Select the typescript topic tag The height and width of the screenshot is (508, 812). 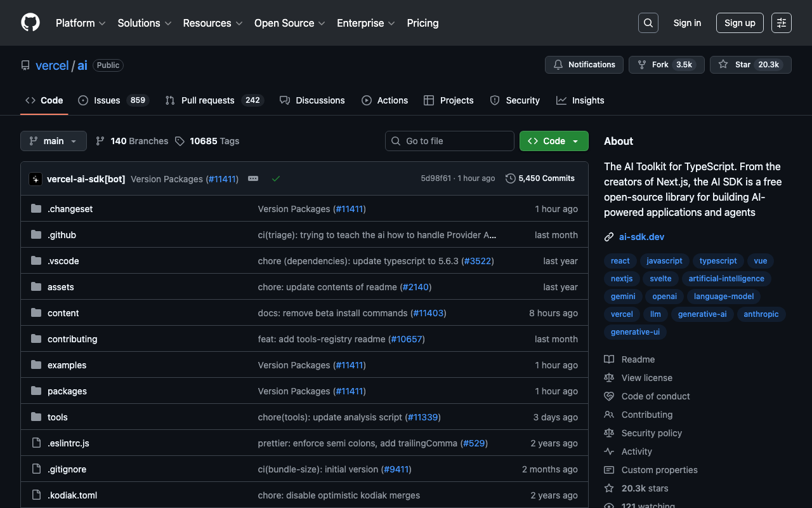point(718,261)
